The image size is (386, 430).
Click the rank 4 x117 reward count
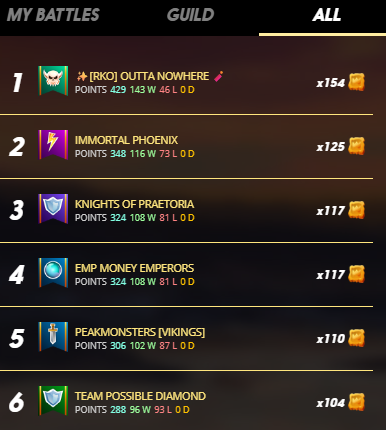click(x=330, y=275)
